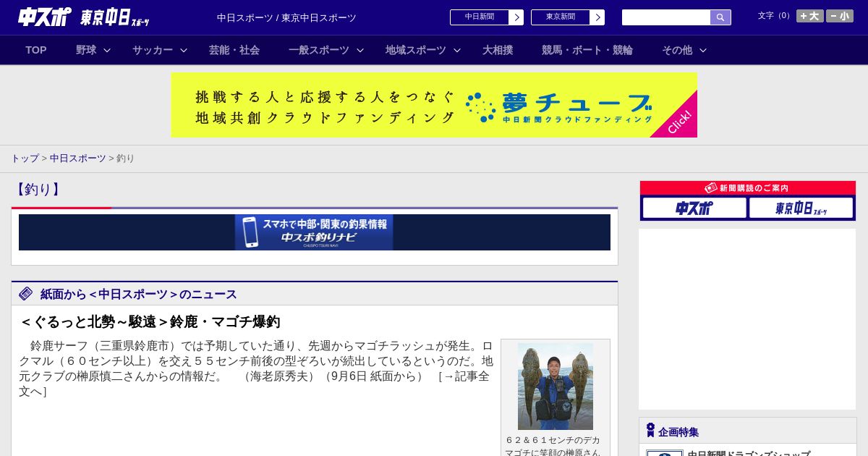Open the 野球 menu
The width and height of the screenshot is (868, 456).
[86, 50]
